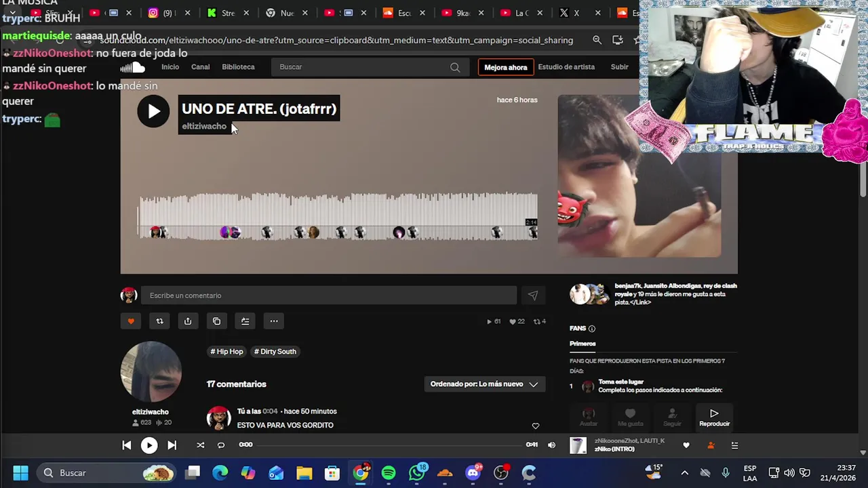Skip to next track in player bar
The image size is (868, 488).
pyautogui.click(x=172, y=445)
